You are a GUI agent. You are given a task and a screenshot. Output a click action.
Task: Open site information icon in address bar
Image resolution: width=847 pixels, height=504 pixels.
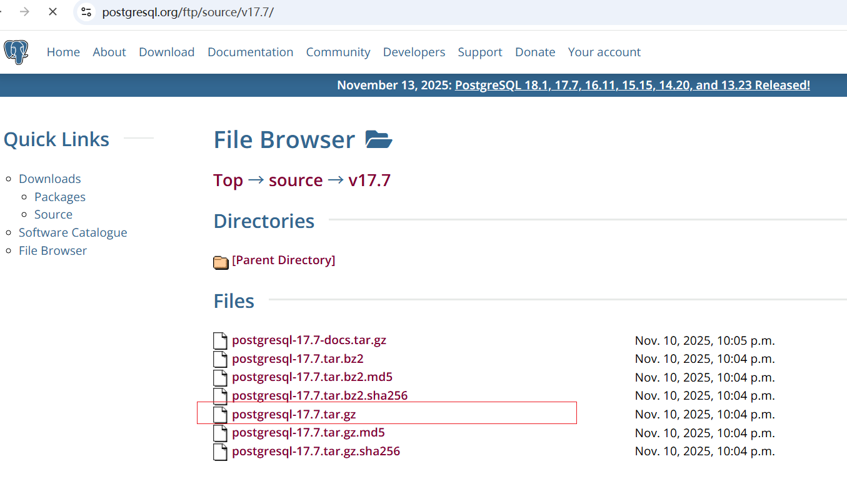click(87, 12)
